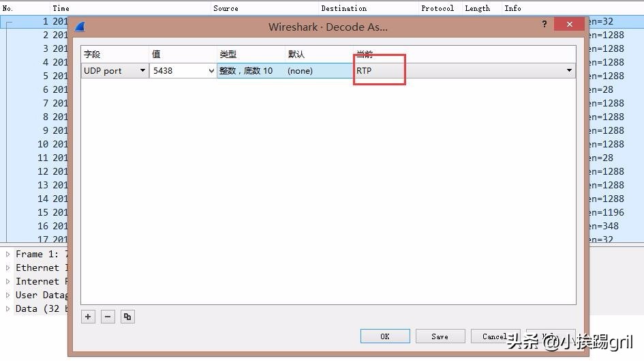Sort packets by Source column
This screenshot has height=361, width=644.
click(264, 8)
